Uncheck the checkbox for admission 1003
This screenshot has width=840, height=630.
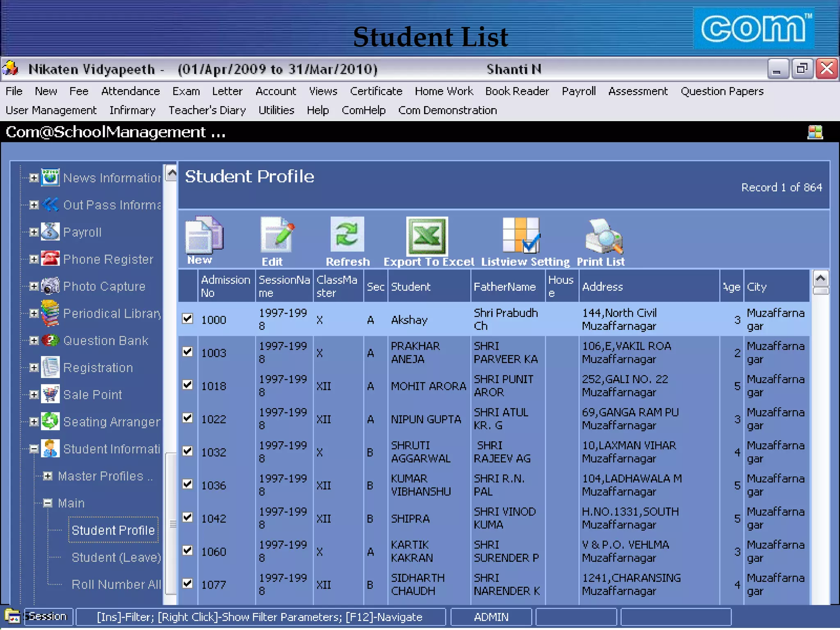(187, 352)
